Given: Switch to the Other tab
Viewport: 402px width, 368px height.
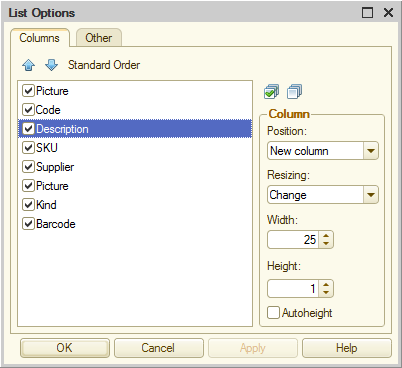Looking at the screenshot, I should (x=99, y=38).
